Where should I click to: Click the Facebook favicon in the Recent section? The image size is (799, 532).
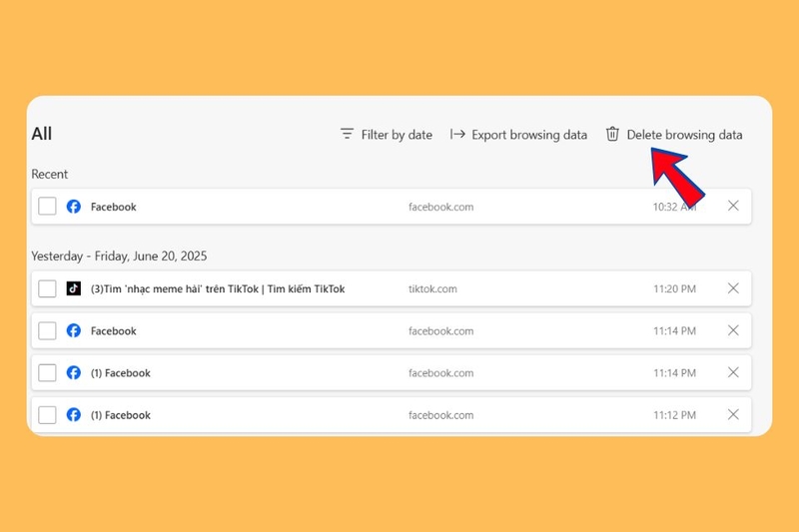pyautogui.click(x=73, y=207)
